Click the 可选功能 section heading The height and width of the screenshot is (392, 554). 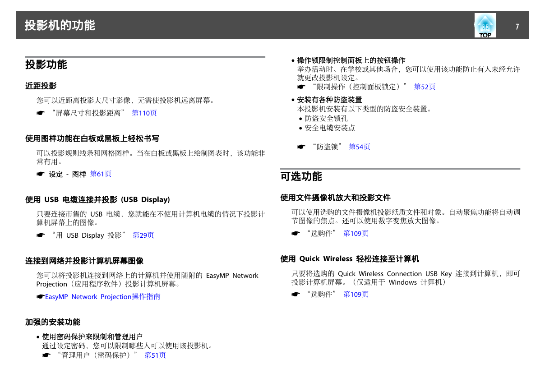301,176
